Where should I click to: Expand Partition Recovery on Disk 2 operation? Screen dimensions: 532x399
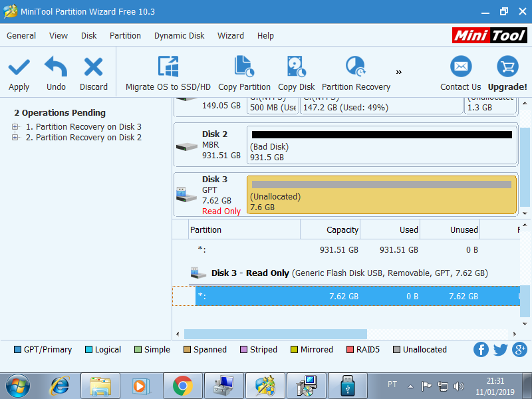tap(15, 138)
